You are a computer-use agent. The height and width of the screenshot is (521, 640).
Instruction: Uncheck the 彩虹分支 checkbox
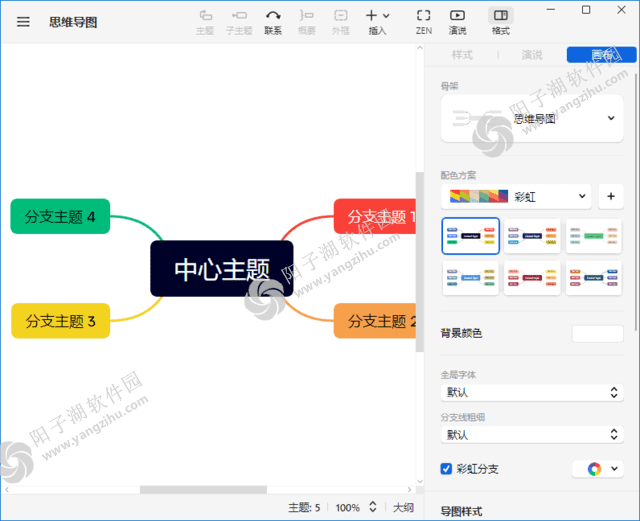tap(446, 469)
